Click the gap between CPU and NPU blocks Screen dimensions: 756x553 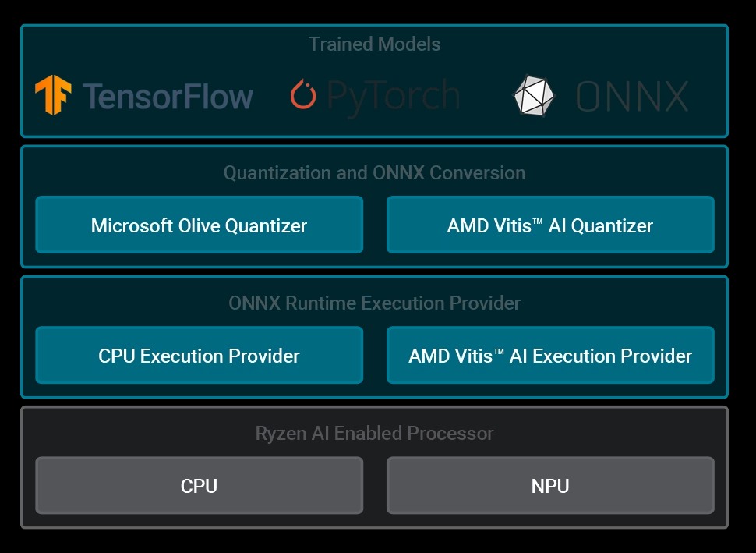tap(375, 486)
